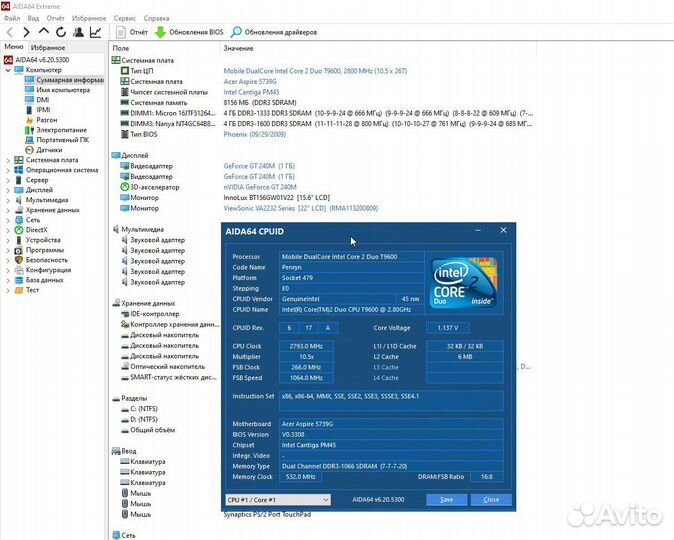Go back with the left arrow toolbar icon
The height and width of the screenshot is (540, 674).
coord(9,32)
